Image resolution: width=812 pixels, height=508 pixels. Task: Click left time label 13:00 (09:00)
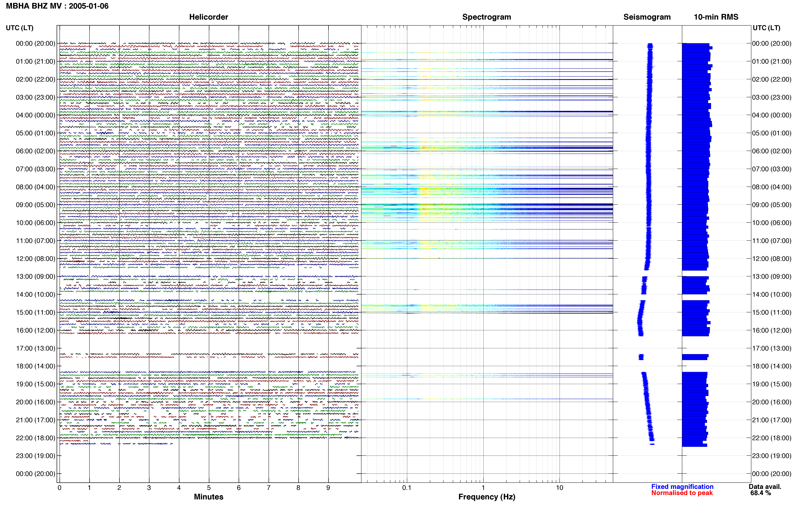pos(36,277)
